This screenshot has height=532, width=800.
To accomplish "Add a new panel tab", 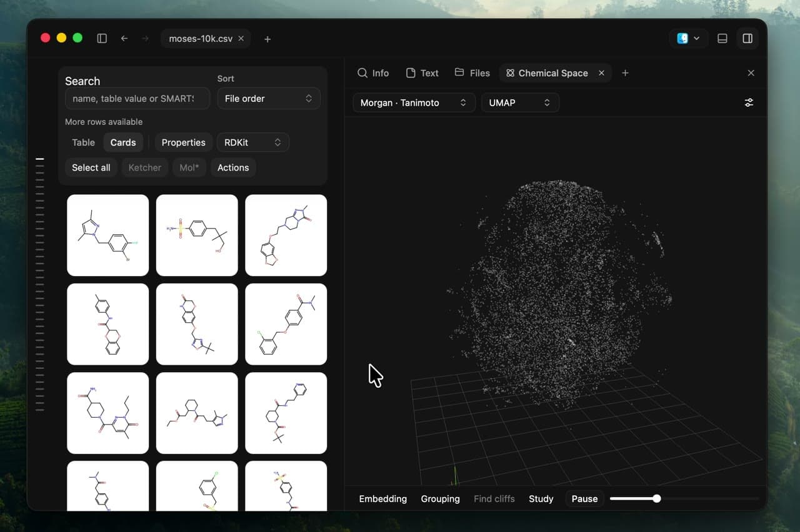I will pos(625,73).
